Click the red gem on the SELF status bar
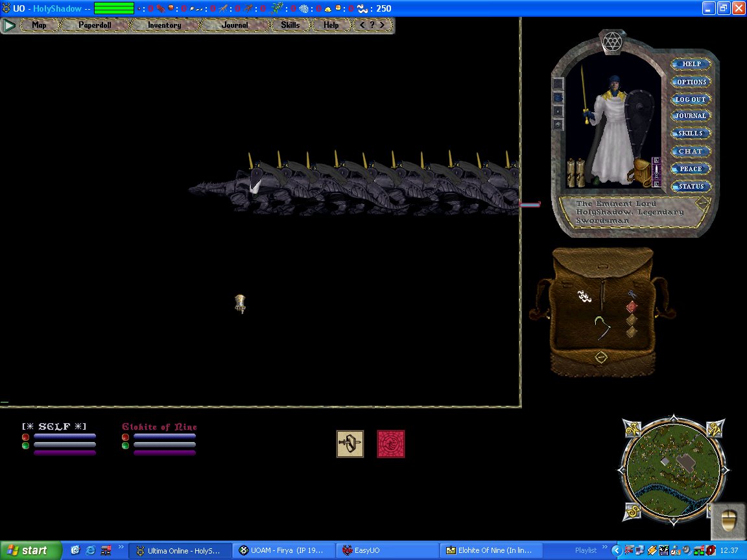 tap(26, 437)
